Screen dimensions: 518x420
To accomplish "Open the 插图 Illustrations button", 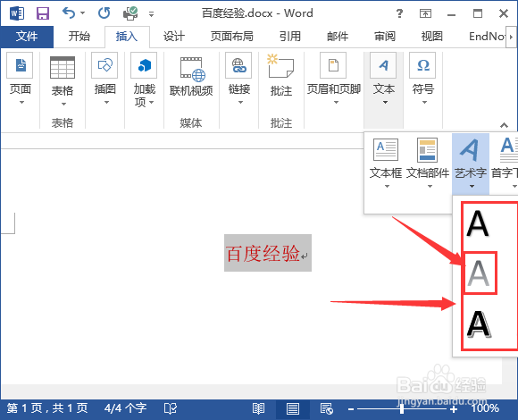I will (x=105, y=80).
